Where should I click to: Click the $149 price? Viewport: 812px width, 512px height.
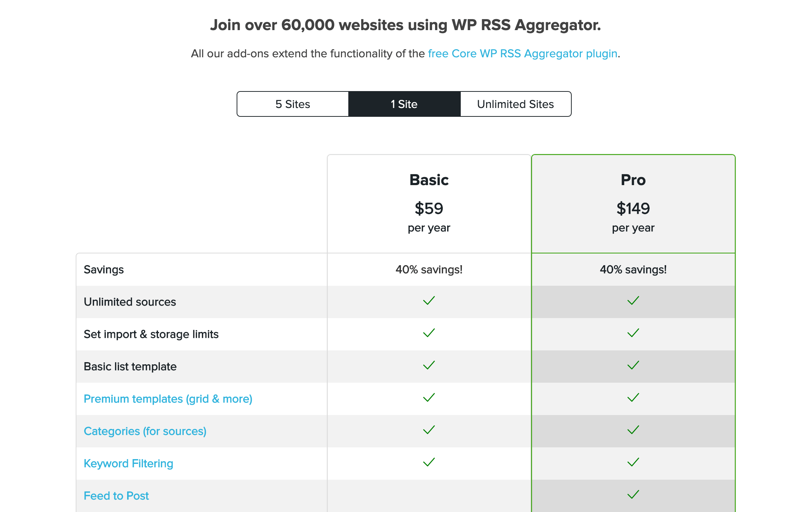[x=633, y=209]
